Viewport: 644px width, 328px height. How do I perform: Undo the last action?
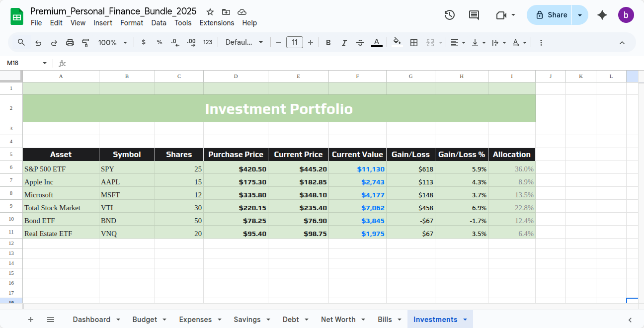pyautogui.click(x=38, y=43)
